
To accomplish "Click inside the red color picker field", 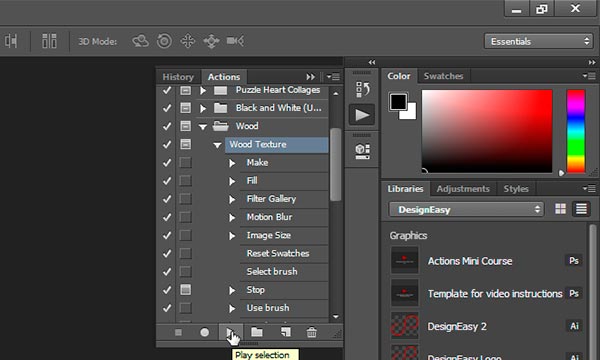I will 487,131.
